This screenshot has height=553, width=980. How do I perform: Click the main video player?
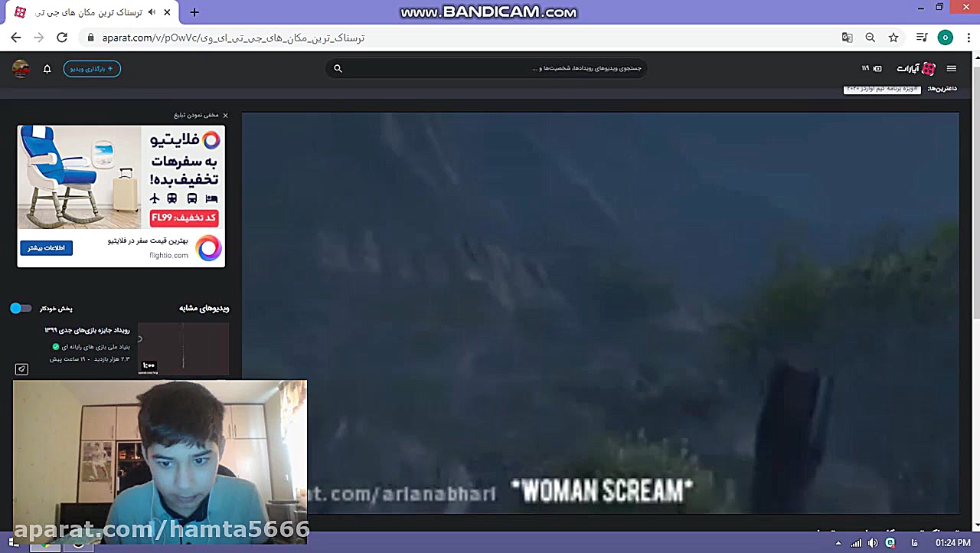pos(600,313)
